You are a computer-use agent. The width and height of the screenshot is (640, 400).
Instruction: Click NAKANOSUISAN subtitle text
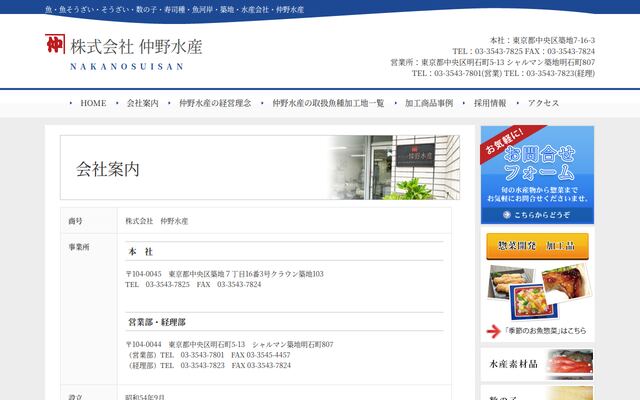pyautogui.click(x=127, y=67)
